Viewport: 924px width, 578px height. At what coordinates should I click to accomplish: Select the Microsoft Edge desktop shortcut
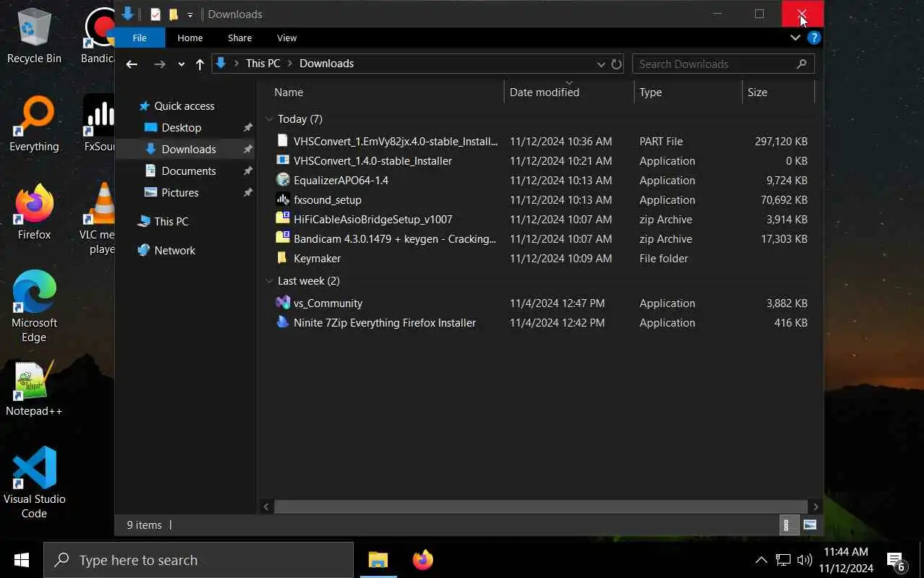(34, 306)
